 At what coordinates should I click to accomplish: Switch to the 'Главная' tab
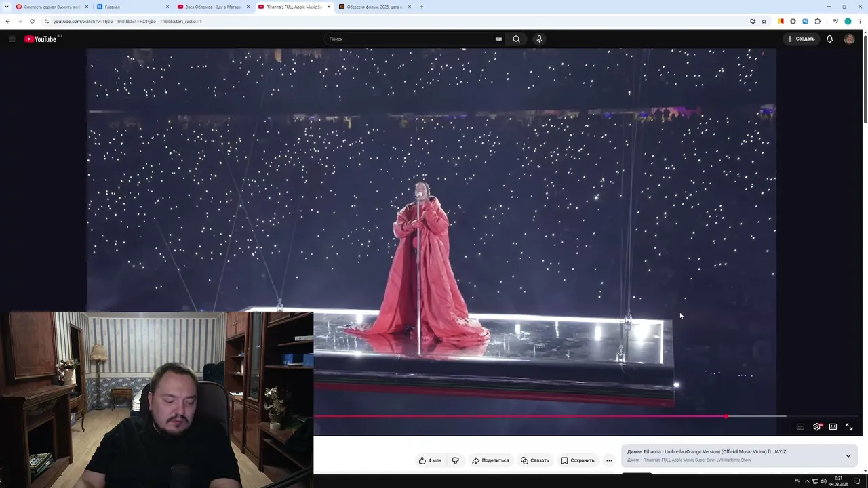tap(133, 7)
